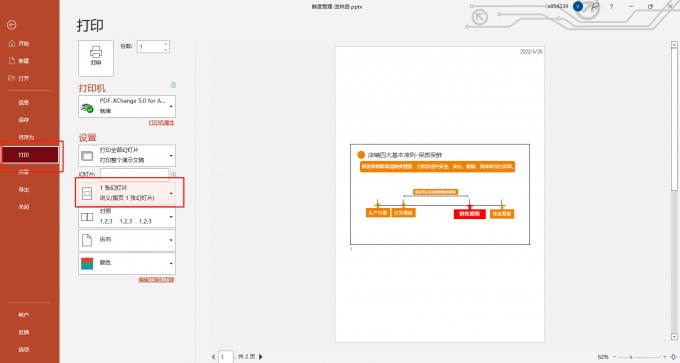Click the printer info icon
The height and width of the screenshot is (363, 680).
tap(173, 85)
